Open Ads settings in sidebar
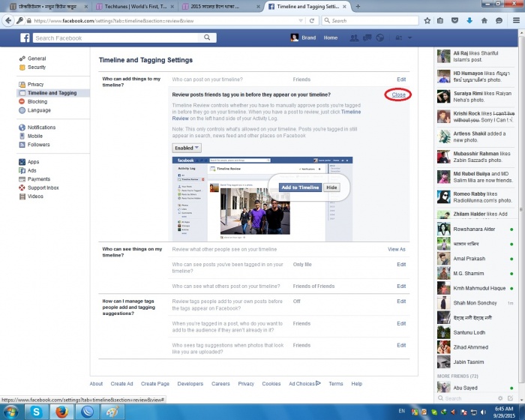This screenshot has width=525, height=420. (31, 170)
